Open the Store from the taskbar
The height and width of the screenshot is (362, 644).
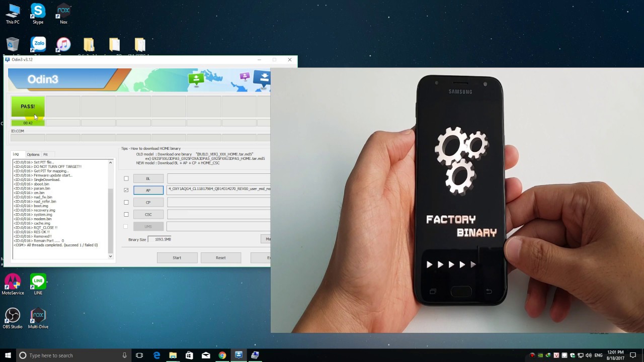[189, 355]
